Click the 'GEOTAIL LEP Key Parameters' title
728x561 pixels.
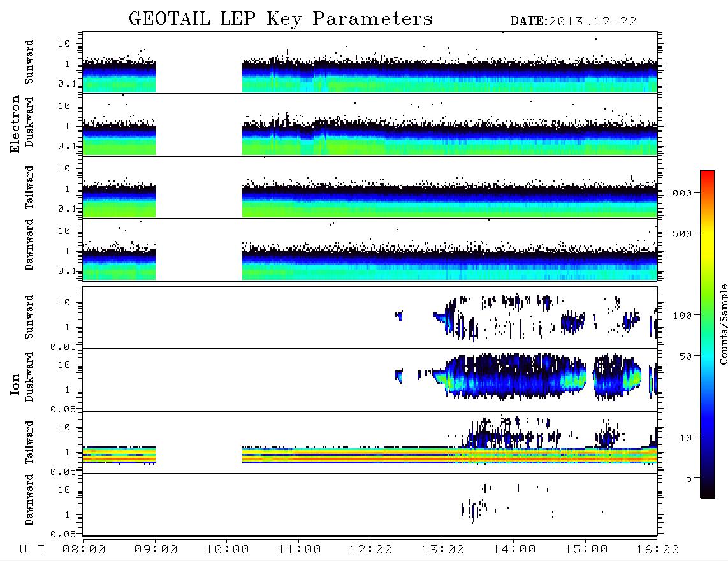(x=280, y=19)
